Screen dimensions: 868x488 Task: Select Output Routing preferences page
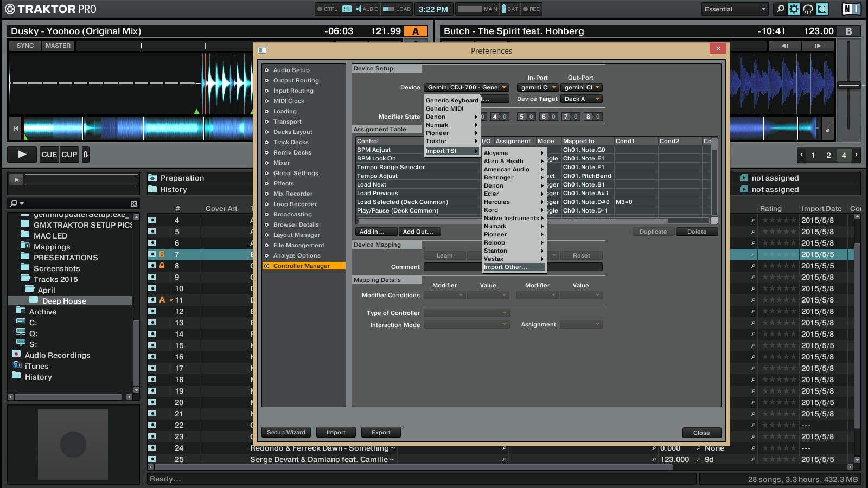[x=296, y=80]
